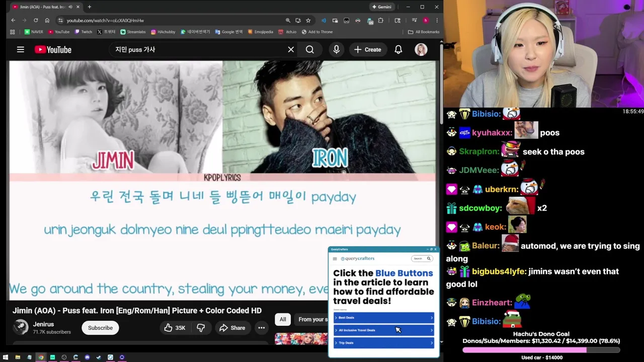Open the Twitch bookmark
This screenshot has height=362, width=644.
[84, 32]
